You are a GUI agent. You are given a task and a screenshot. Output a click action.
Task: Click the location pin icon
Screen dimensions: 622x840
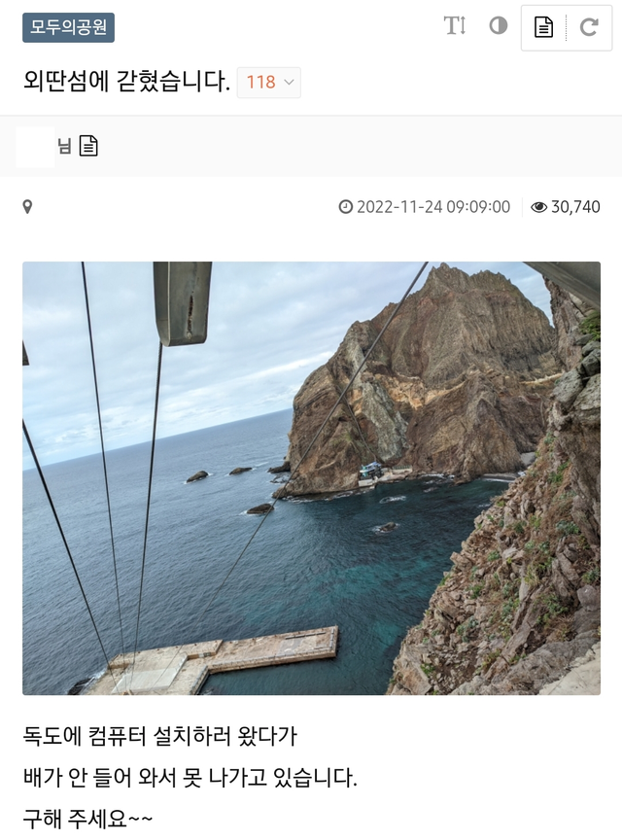(x=28, y=207)
